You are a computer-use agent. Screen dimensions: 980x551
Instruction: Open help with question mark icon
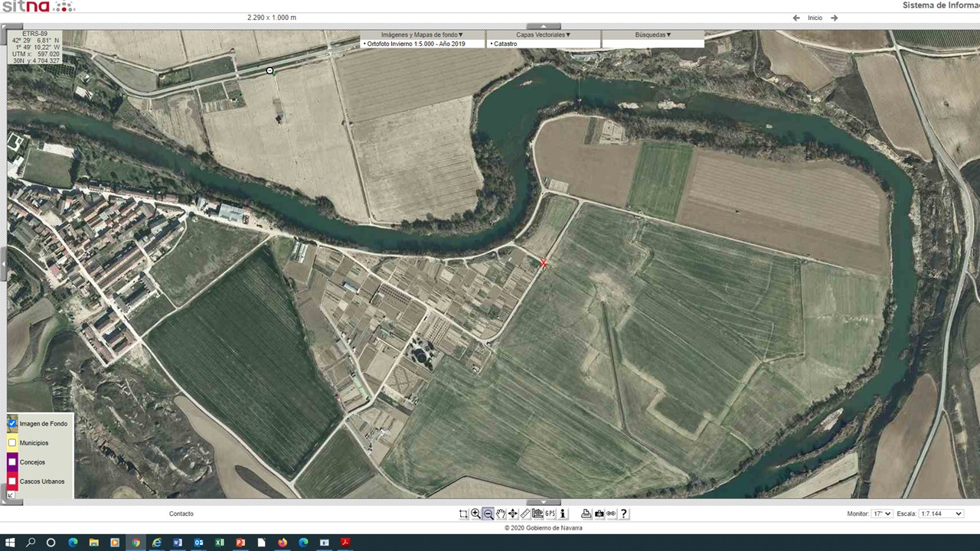coord(624,514)
